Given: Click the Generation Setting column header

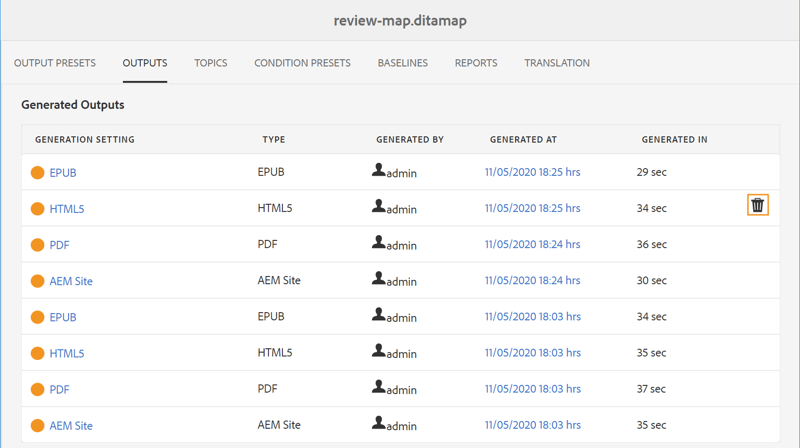Looking at the screenshot, I should click(x=85, y=139).
